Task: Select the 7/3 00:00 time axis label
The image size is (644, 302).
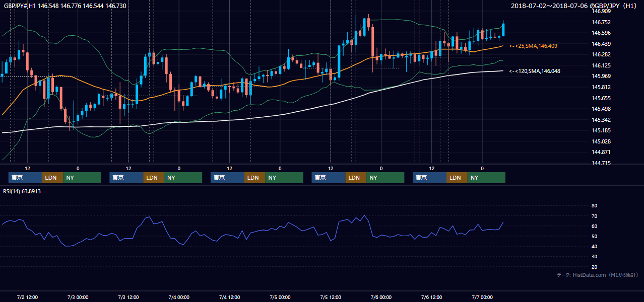Action: tap(78, 297)
